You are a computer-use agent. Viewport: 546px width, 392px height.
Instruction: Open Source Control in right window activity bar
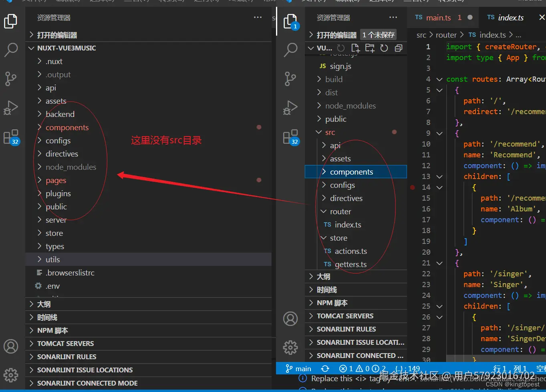coord(290,79)
